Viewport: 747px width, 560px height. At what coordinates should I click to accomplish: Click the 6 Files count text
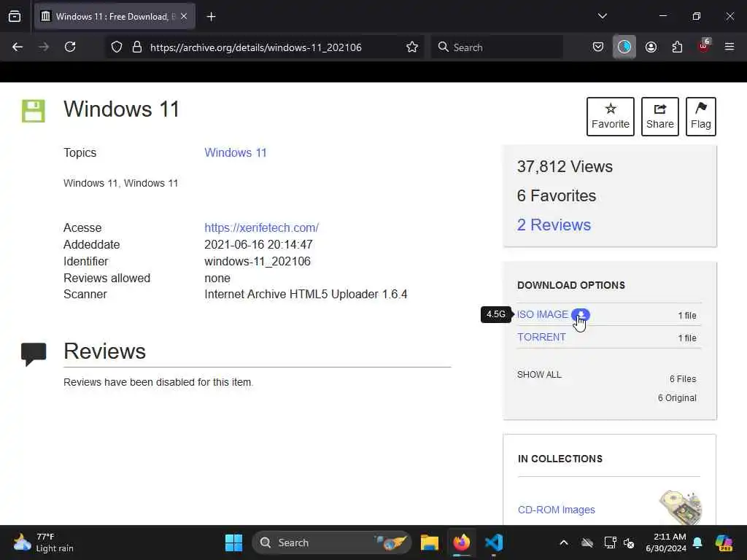(x=683, y=379)
